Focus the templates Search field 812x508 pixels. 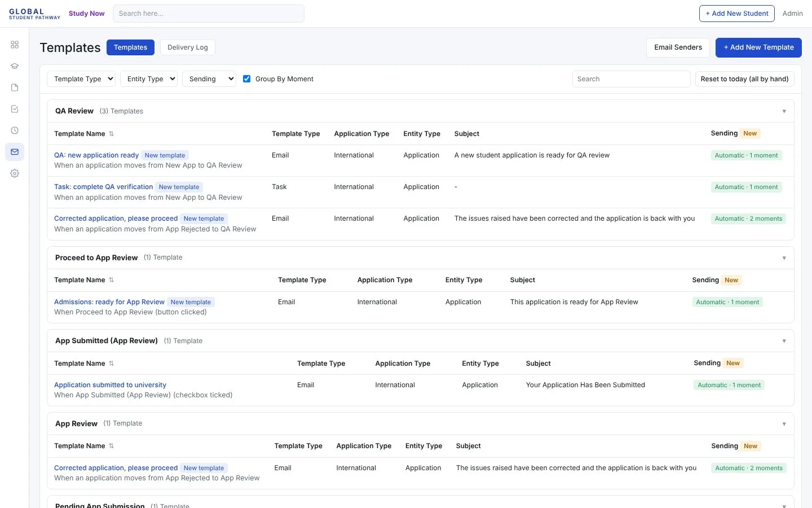coord(631,79)
